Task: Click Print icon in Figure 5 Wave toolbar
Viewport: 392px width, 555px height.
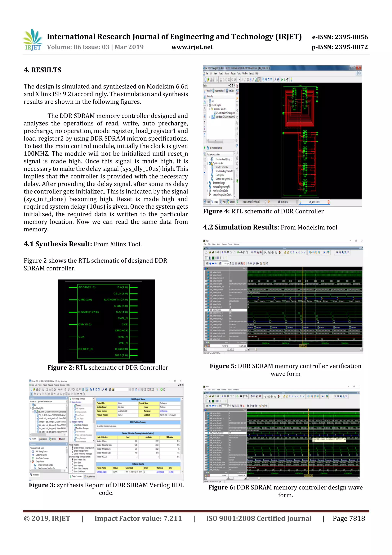Action: pos(218,252)
